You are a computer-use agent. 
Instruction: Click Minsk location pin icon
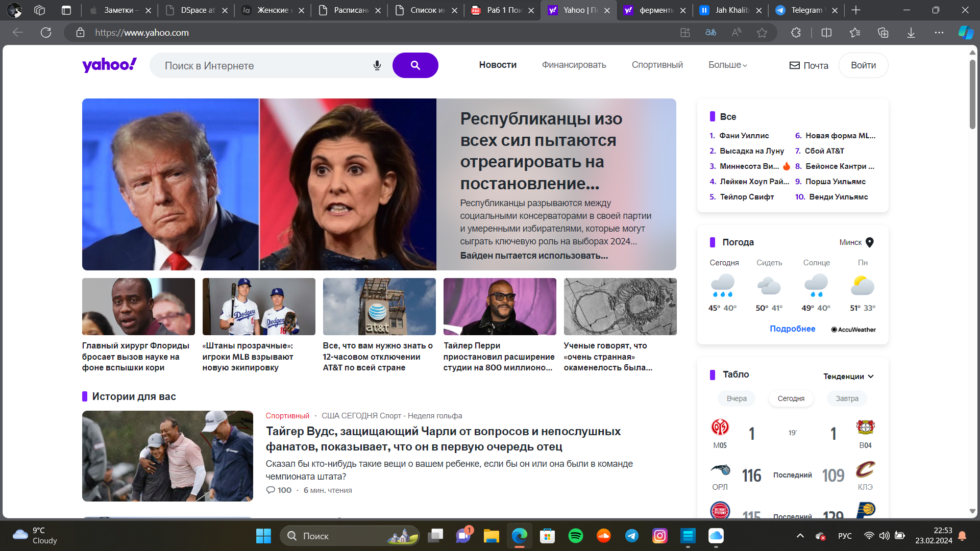point(870,242)
